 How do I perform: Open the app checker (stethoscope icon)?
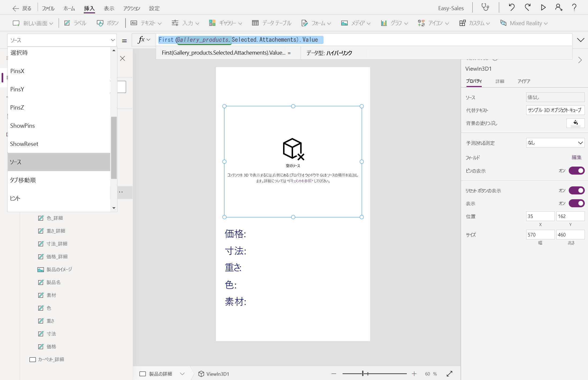click(x=485, y=7)
